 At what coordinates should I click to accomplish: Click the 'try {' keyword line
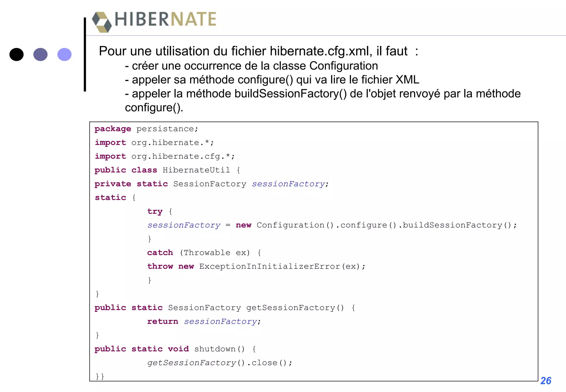[160, 211]
